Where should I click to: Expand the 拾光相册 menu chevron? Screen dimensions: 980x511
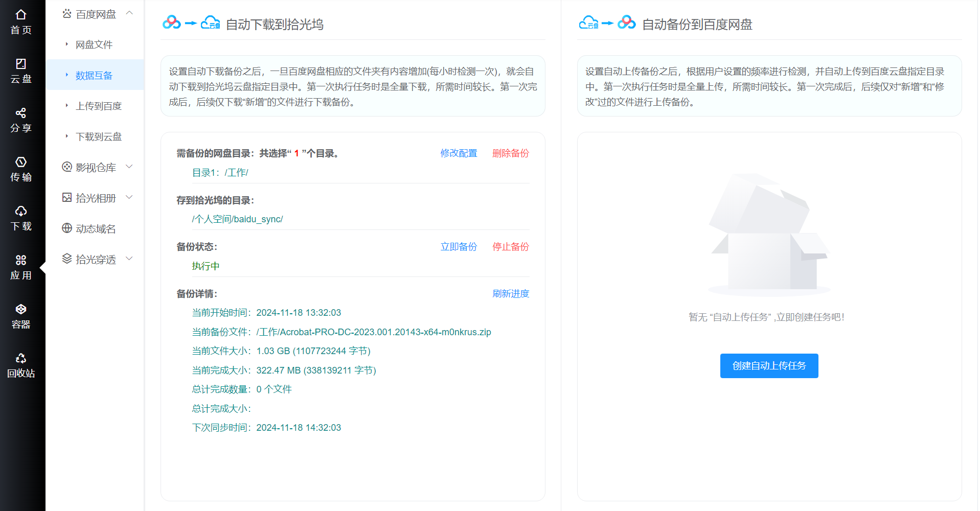pyautogui.click(x=129, y=197)
